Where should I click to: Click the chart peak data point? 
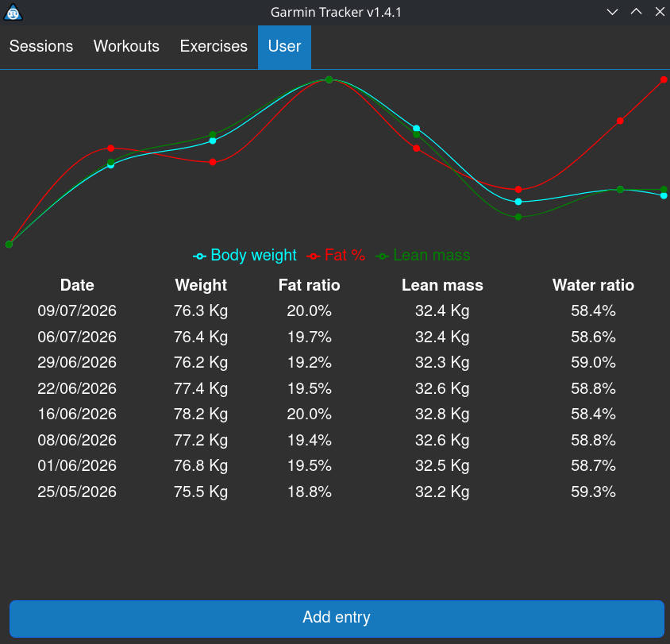tap(329, 79)
